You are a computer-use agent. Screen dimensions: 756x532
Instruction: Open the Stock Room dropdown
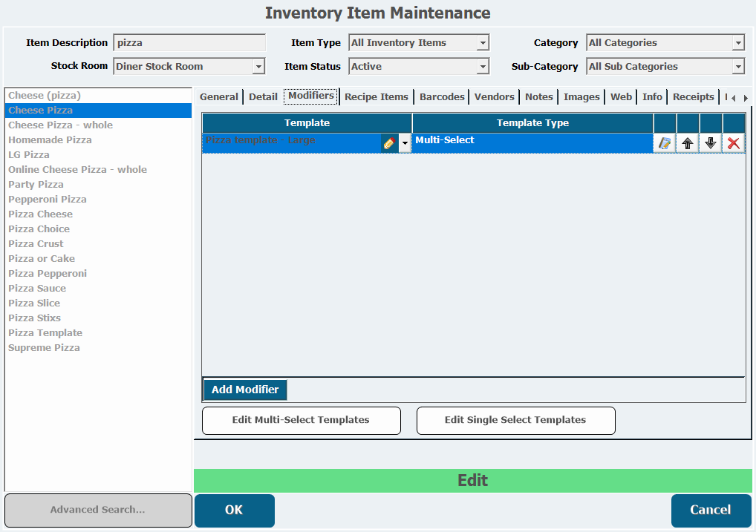tap(258, 67)
